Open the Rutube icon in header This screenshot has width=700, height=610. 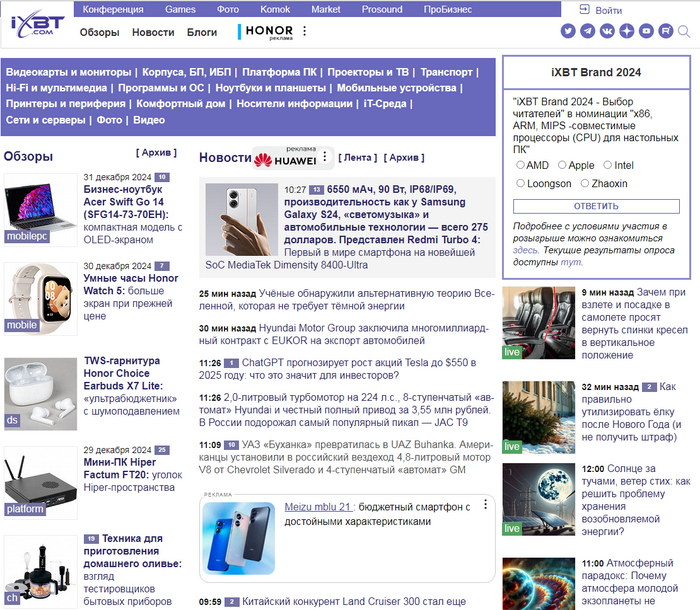(x=666, y=31)
